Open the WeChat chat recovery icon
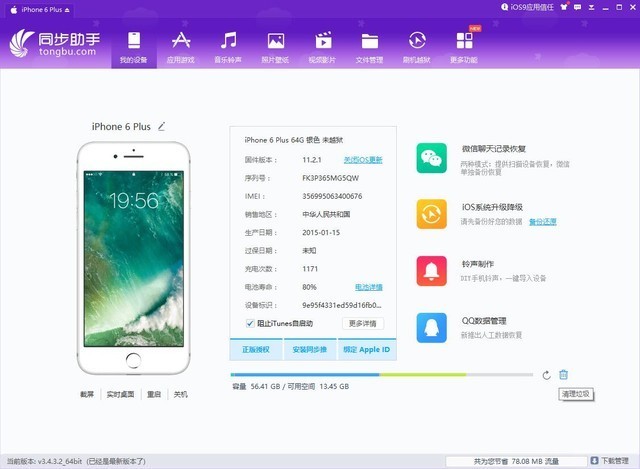 point(431,158)
